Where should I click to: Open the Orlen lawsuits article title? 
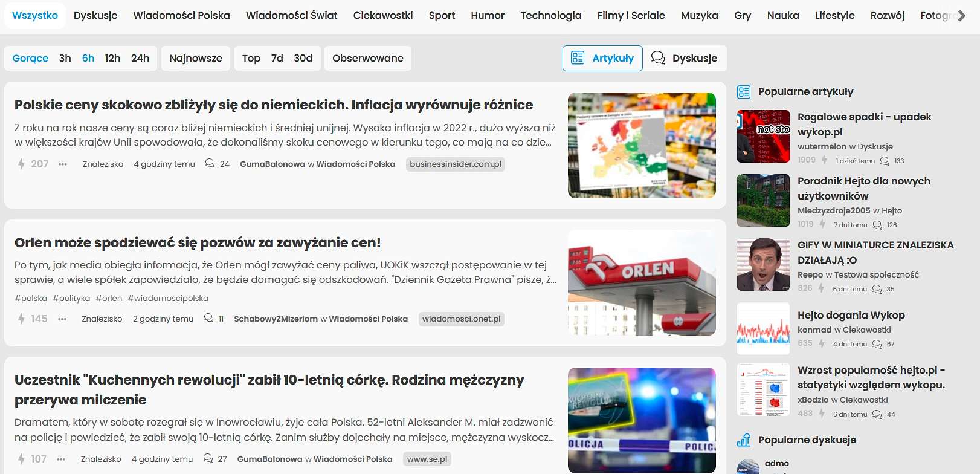coord(198,242)
